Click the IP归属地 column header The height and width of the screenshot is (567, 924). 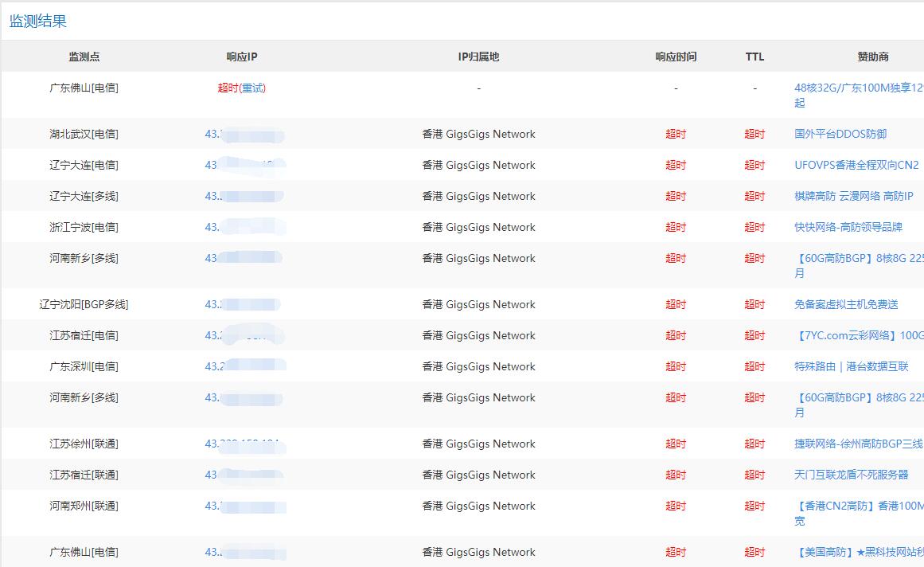[x=478, y=57]
